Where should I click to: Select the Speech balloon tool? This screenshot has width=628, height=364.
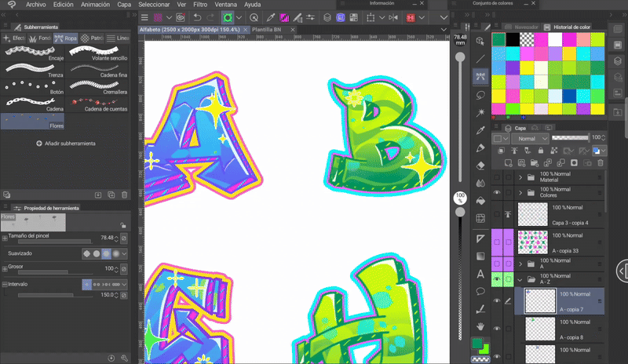pos(480,291)
